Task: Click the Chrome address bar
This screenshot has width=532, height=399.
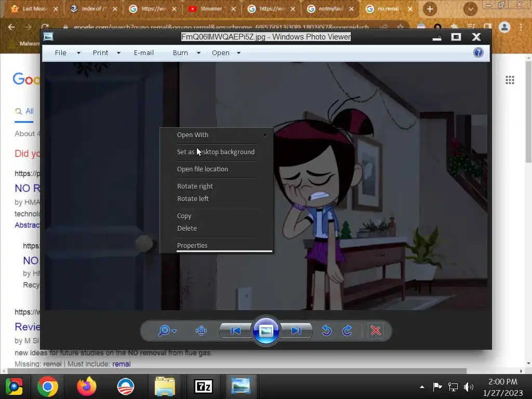Action: [220, 27]
